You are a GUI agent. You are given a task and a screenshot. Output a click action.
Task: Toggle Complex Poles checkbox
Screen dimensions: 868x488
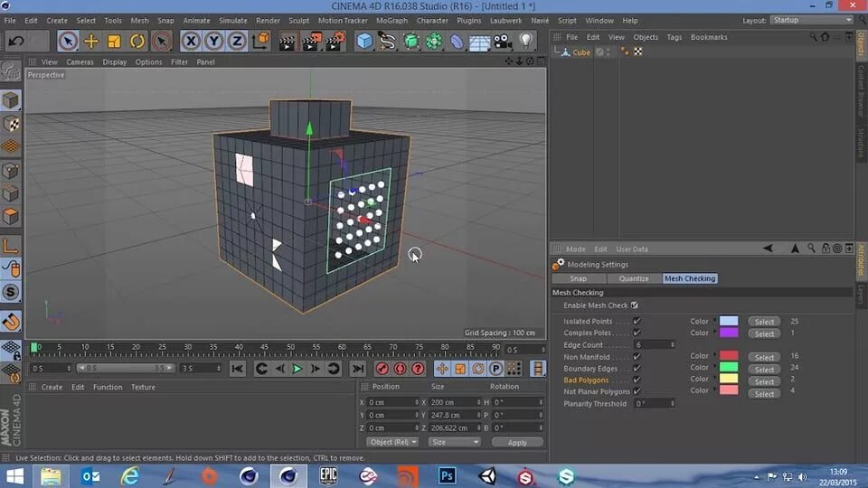click(x=637, y=333)
